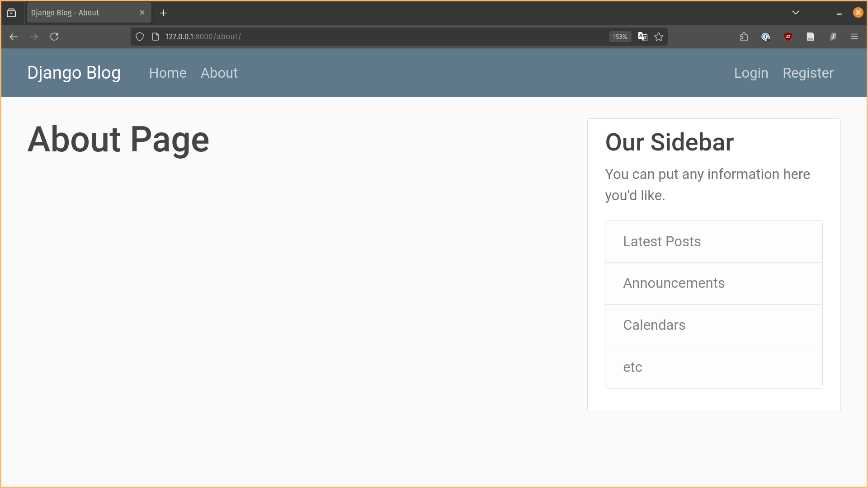This screenshot has width=868, height=488.
Task: Open a new tab with plus button
Action: (x=163, y=13)
